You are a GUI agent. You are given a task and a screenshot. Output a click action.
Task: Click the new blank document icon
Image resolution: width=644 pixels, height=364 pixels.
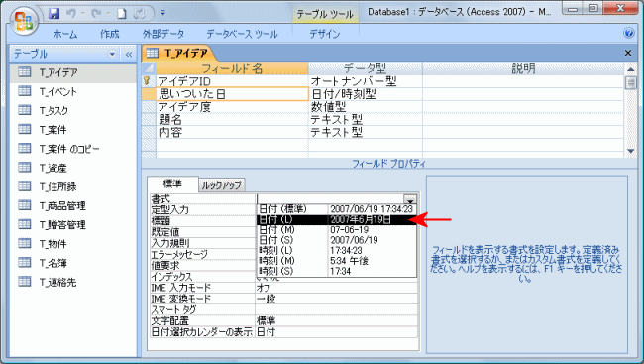[122, 14]
